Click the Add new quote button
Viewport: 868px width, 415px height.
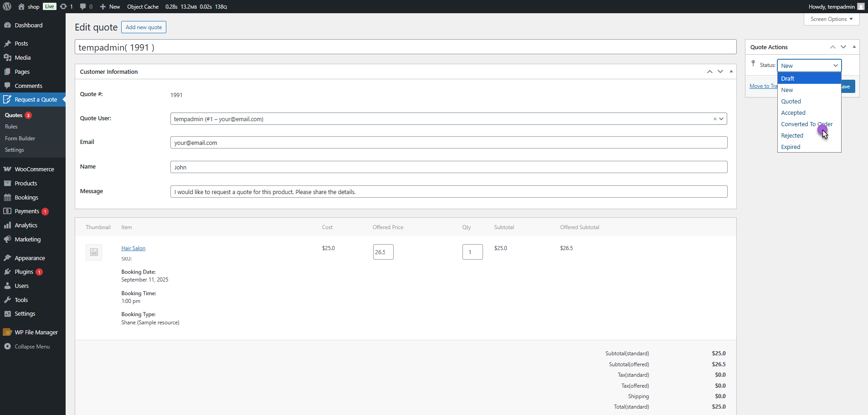(144, 27)
